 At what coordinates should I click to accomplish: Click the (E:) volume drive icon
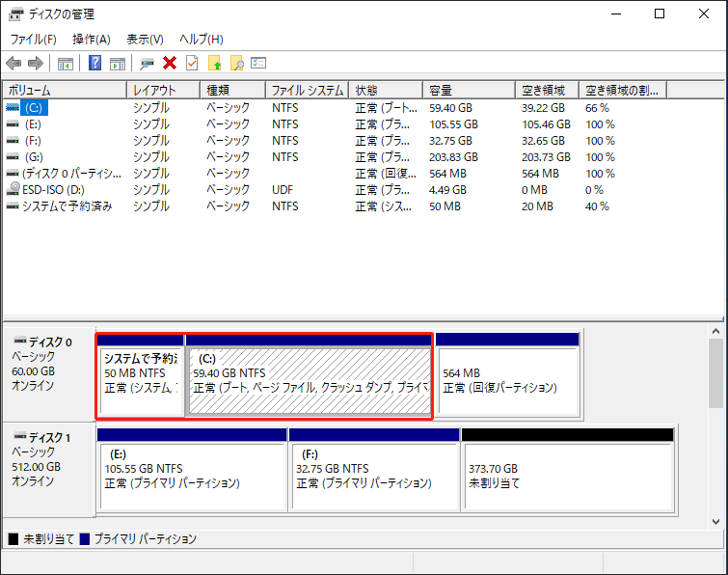(13, 124)
